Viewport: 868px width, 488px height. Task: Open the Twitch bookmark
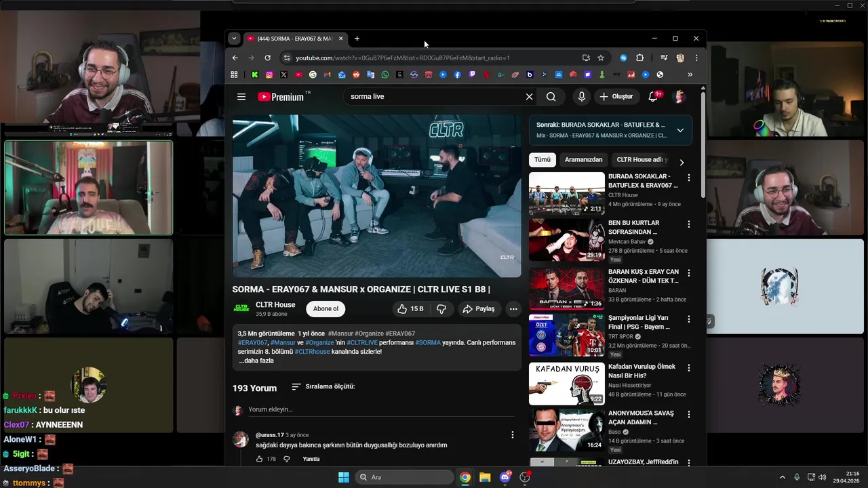[472, 75]
